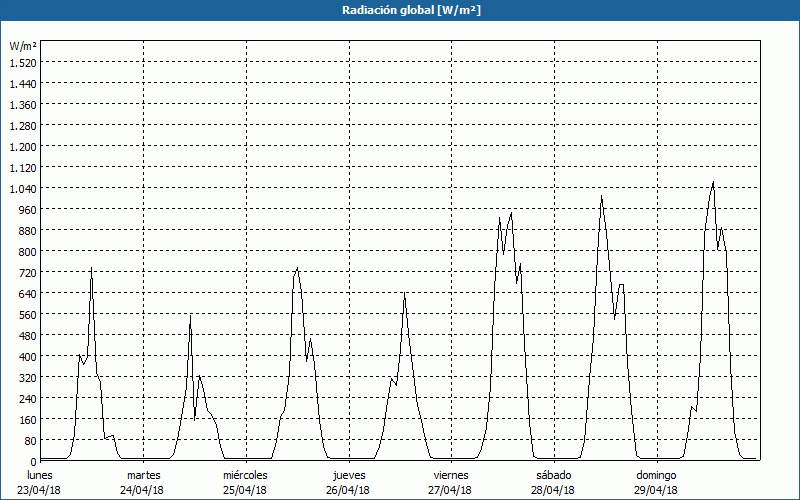Select the lunes 23/04/18 date label
The height and width of the screenshot is (500, 800).
(x=41, y=482)
